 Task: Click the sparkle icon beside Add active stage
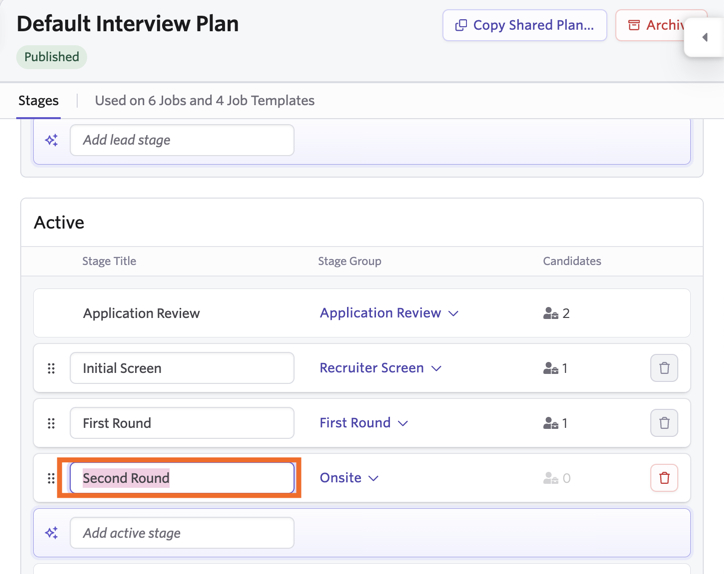click(x=51, y=533)
